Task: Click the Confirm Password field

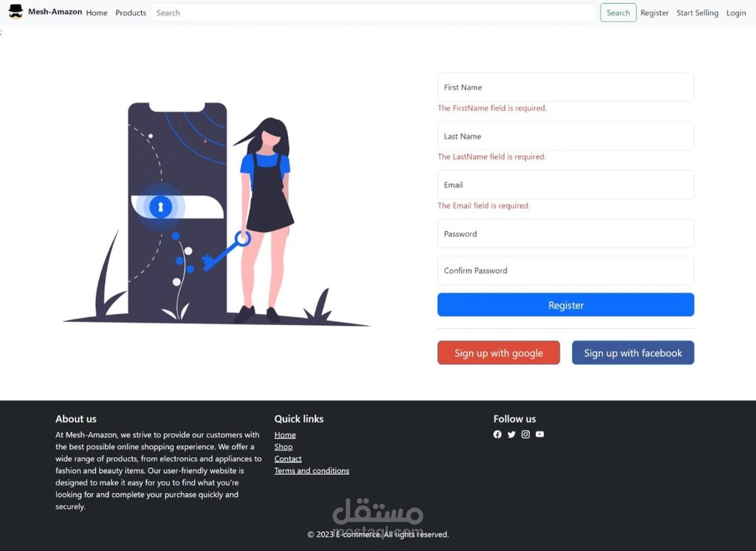Action: [566, 270]
